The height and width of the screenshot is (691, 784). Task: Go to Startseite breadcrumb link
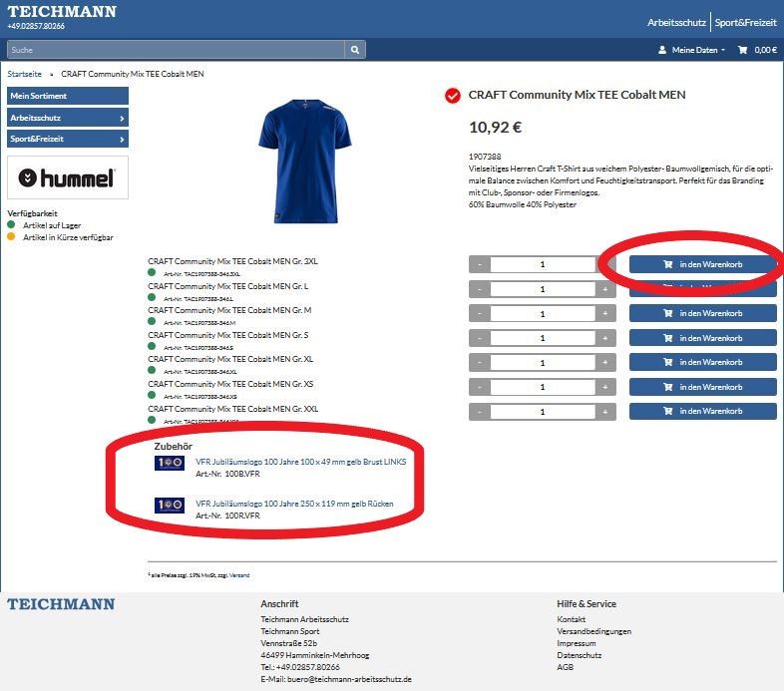pyautogui.click(x=25, y=74)
